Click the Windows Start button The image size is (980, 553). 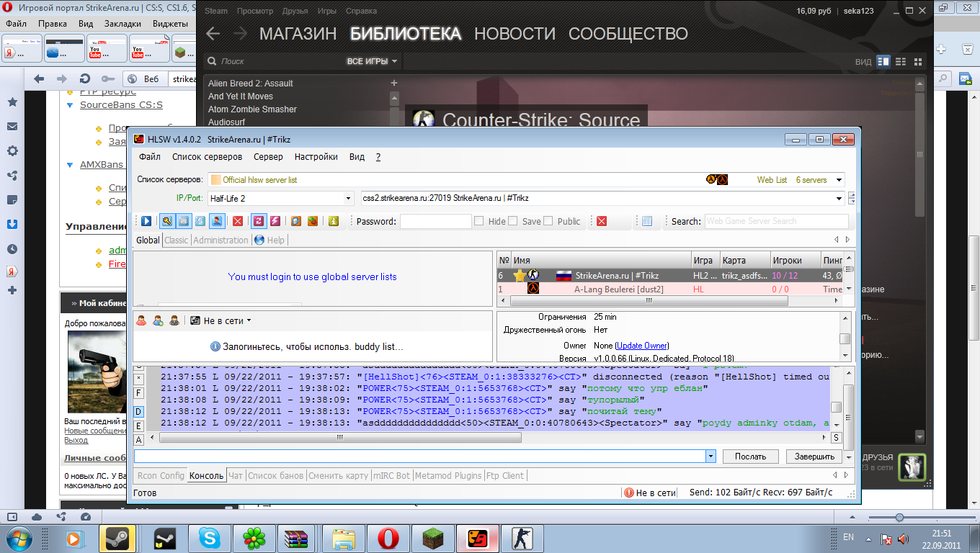point(17,538)
